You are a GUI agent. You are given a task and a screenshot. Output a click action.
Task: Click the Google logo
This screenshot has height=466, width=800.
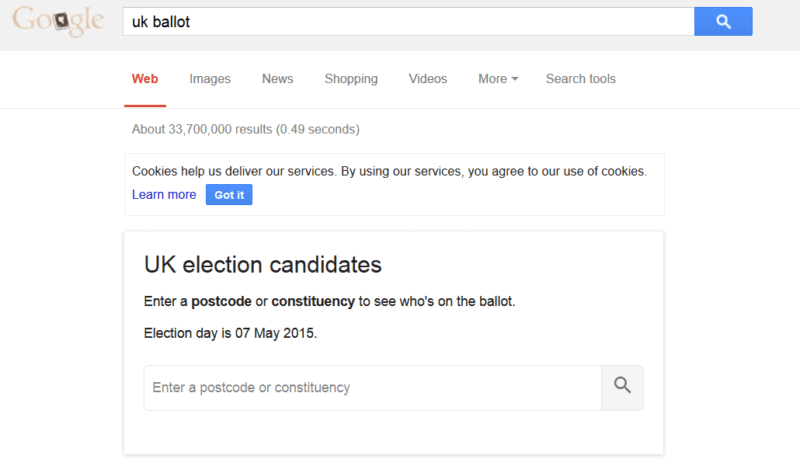click(x=56, y=21)
